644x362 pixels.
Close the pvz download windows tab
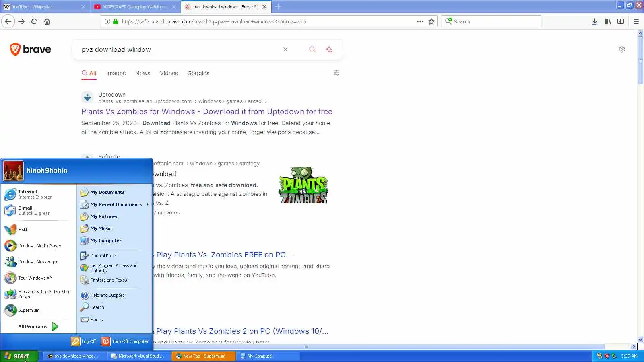264,7
